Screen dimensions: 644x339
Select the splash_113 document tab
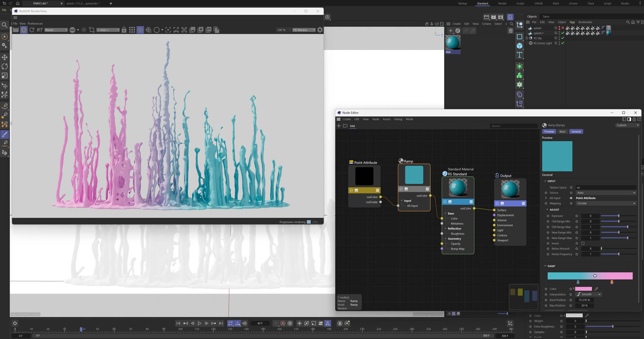(x=83, y=3)
